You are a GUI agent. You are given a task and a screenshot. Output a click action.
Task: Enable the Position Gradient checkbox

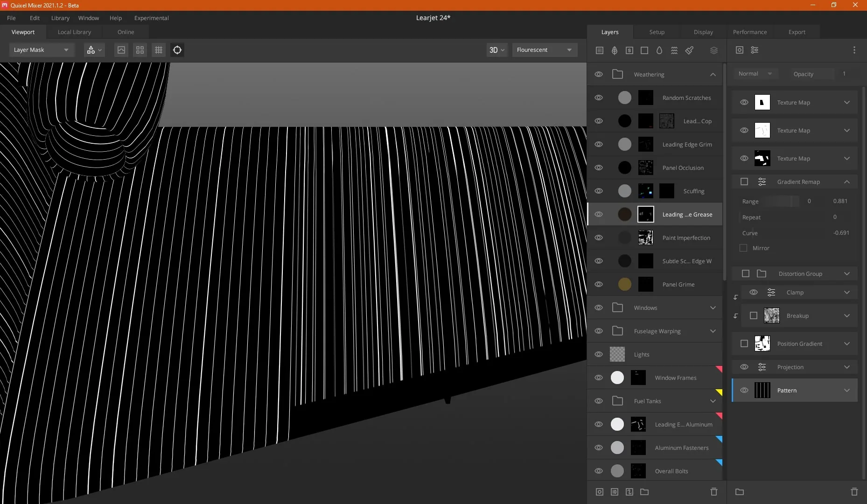coord(744,343)
